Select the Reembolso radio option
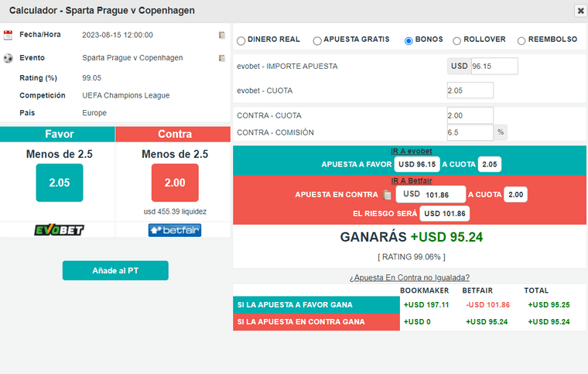The width and height of the screenshot is (588, 374). 521,40
